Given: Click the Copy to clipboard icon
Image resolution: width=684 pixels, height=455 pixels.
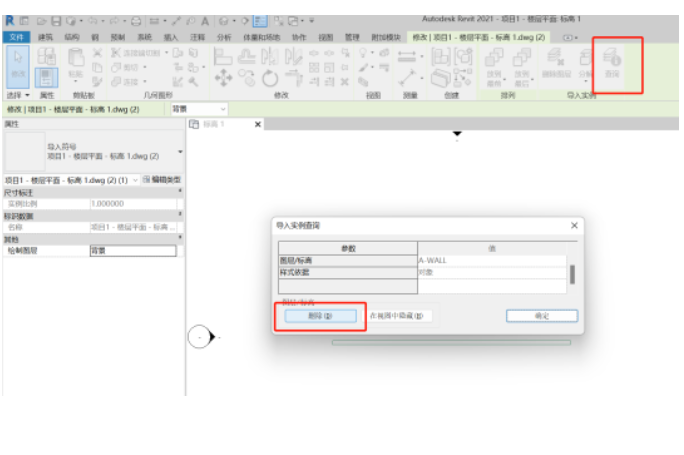Looking at the screenshot, I should (97, 68).
